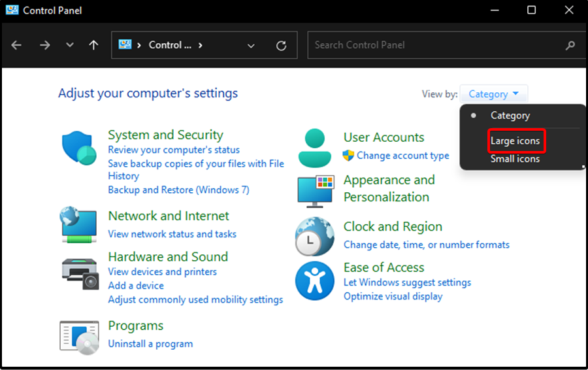The width and height of the screenshot is (588, 370).
Task: Open the Network and Internet globe icon
Action: point(78,225)
